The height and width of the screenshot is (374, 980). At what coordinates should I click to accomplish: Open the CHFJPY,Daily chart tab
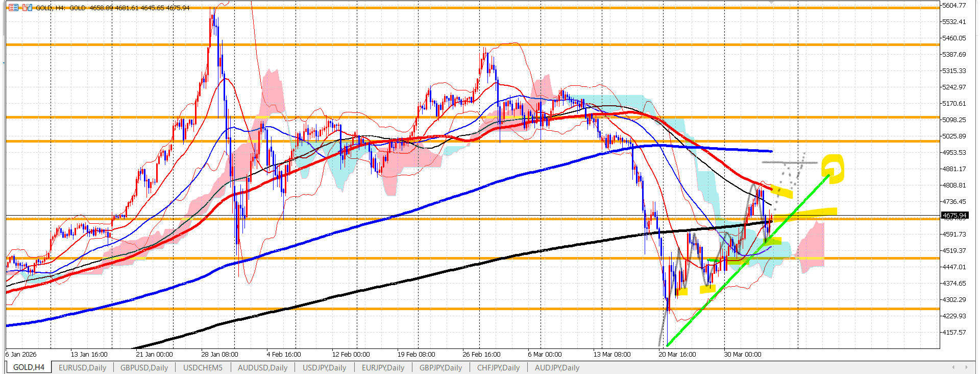(498, 367)
